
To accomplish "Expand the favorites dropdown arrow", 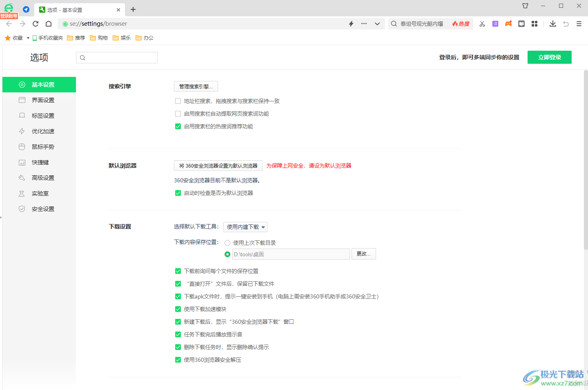I will 28,38.
